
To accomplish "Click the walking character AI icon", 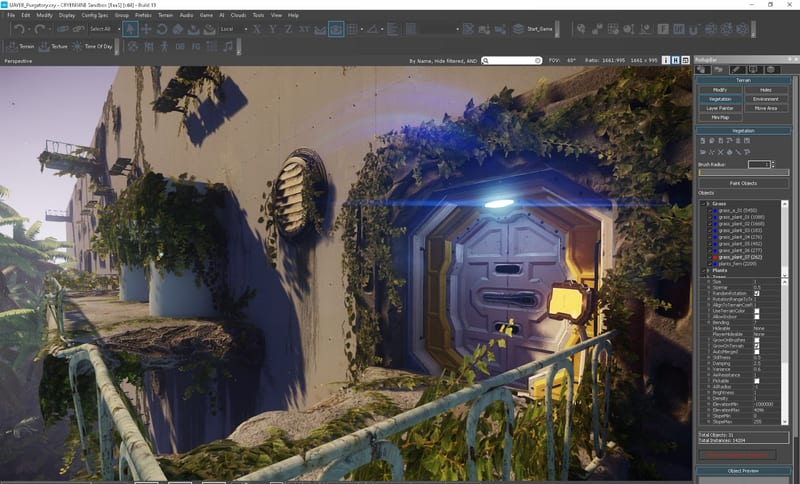I will (164, 46).
